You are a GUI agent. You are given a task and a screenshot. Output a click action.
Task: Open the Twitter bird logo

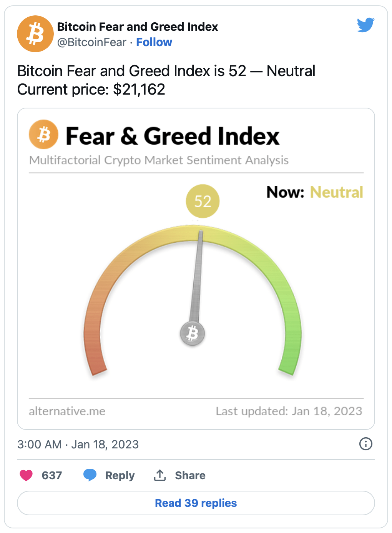pos(365,25)
